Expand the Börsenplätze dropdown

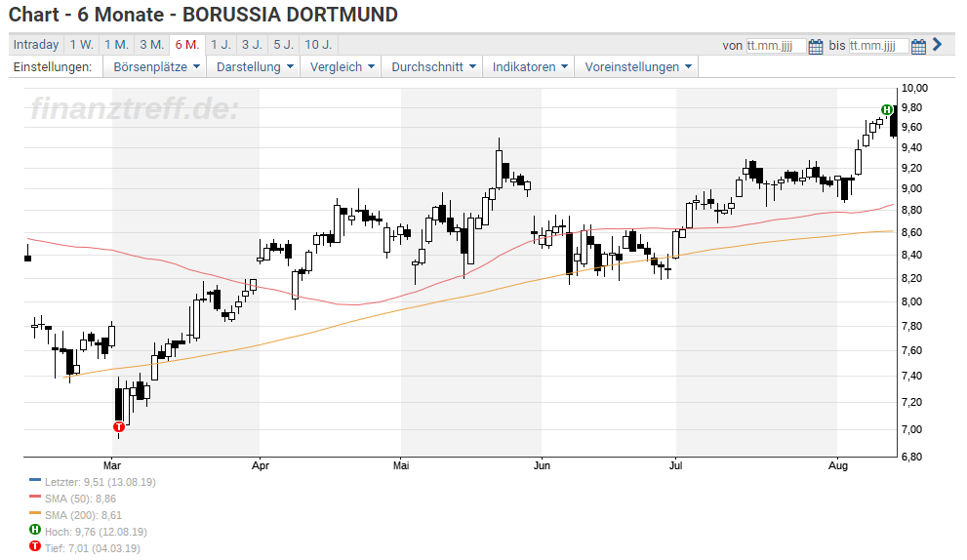[156, 66]
